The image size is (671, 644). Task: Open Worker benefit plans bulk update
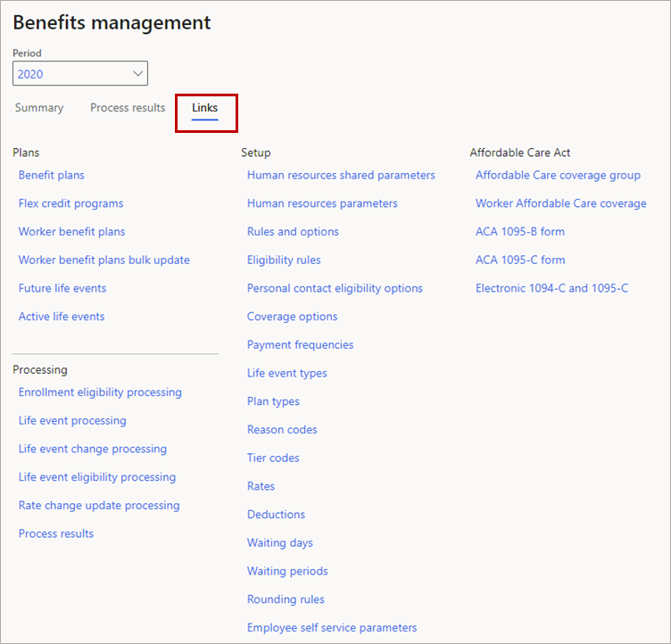104,260
